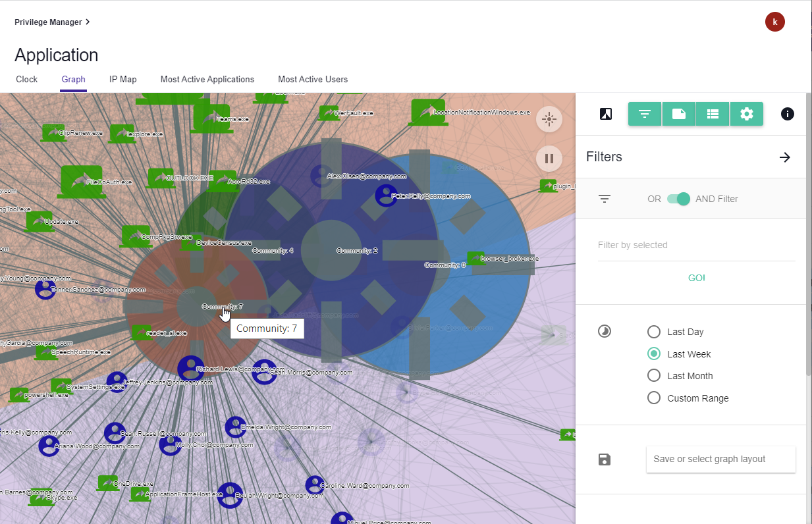Viewport: 812px width, 524px height.
Task: Toggle the dark theme contrast icon
Action: click(606, 114)
